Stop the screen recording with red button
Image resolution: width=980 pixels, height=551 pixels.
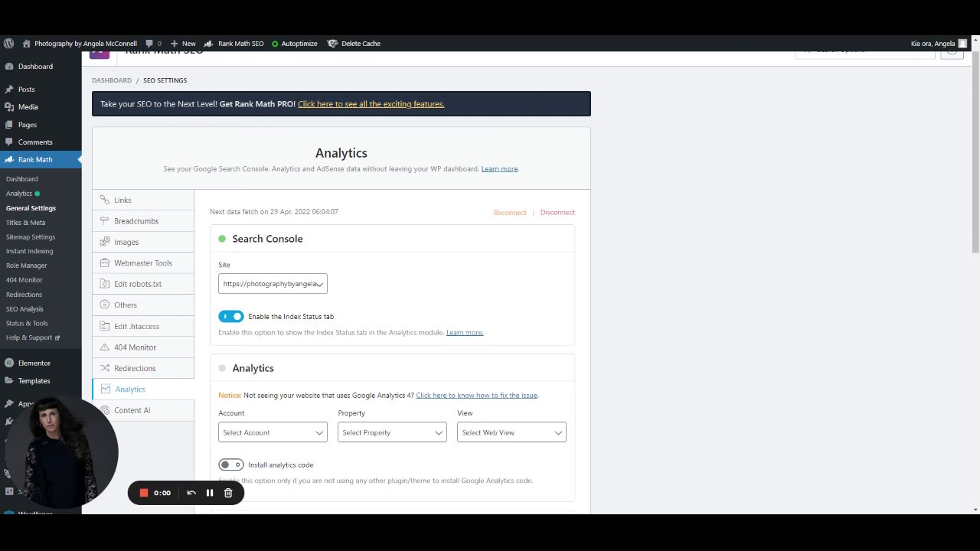(143, 493)
